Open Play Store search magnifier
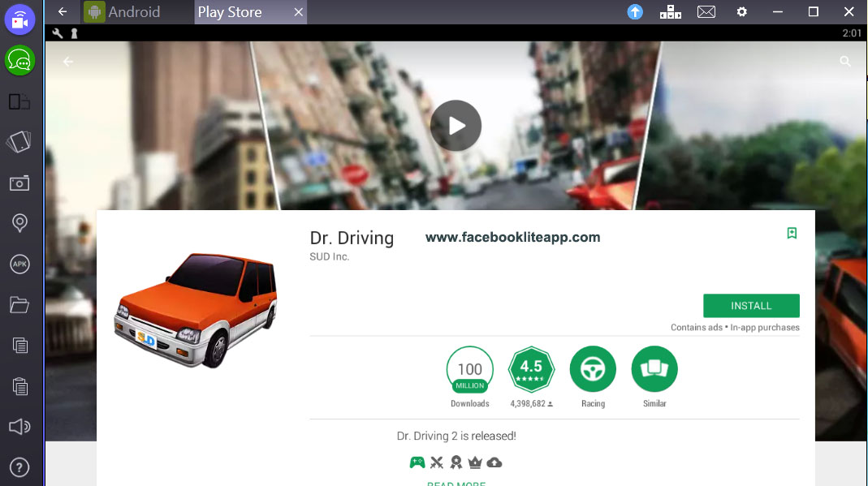This screenshot has width=868, height=486. (845, 62)
